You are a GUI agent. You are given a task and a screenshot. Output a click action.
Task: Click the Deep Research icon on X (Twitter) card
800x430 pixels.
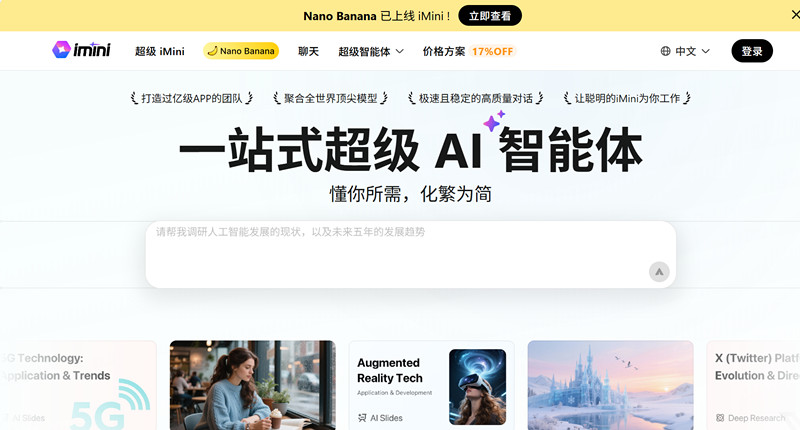(x=720, y=418)
